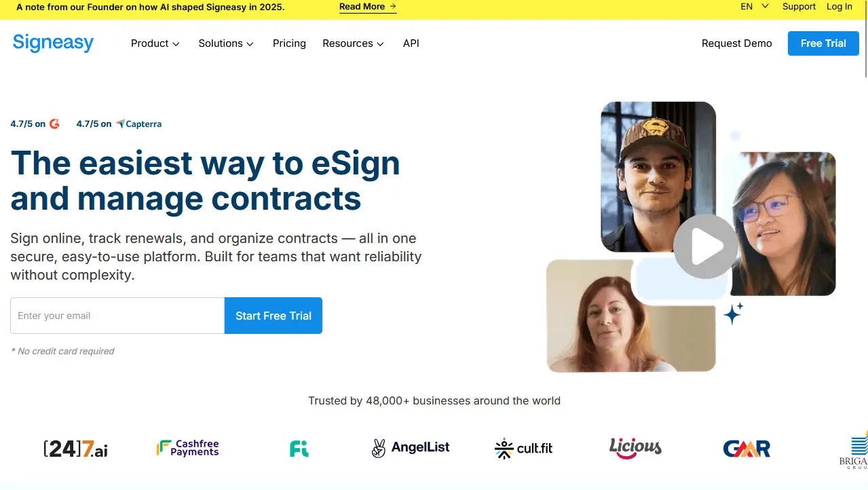868x490 pixels.
Task: Click the Signeasy logo
Action: click(x=53, y=43)
